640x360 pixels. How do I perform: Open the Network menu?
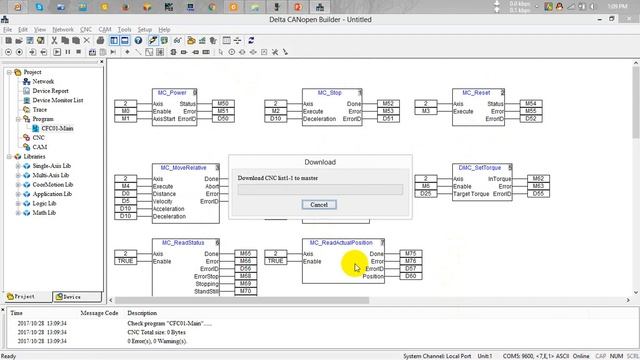[63, 29]
